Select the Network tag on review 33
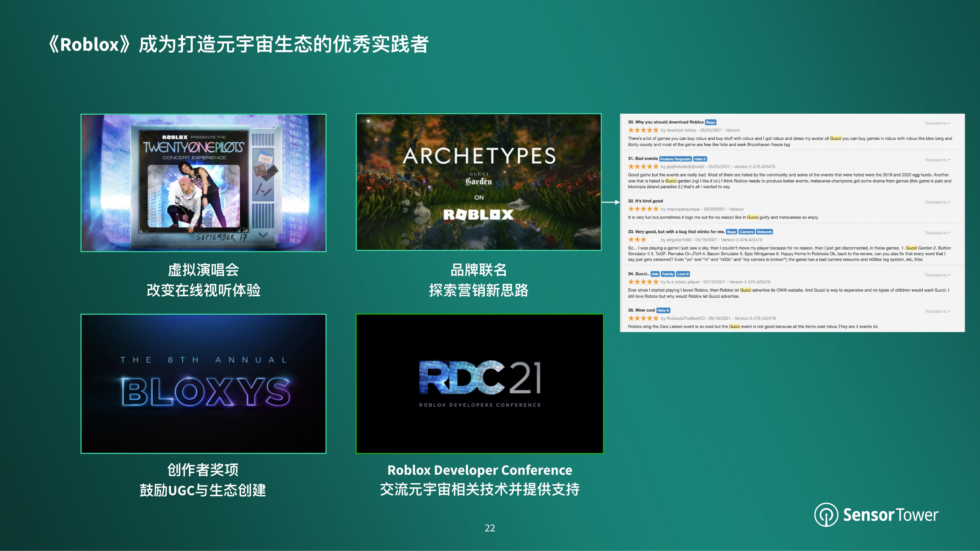This screenshot has width=980, height=551. (x=764, y=232)
